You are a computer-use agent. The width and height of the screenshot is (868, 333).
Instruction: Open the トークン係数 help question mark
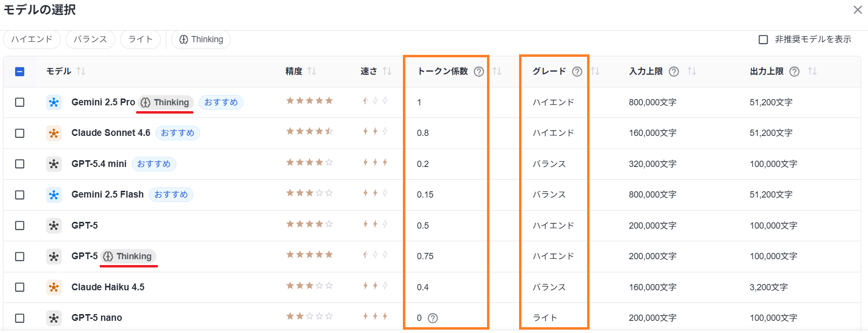click(479, 71)
